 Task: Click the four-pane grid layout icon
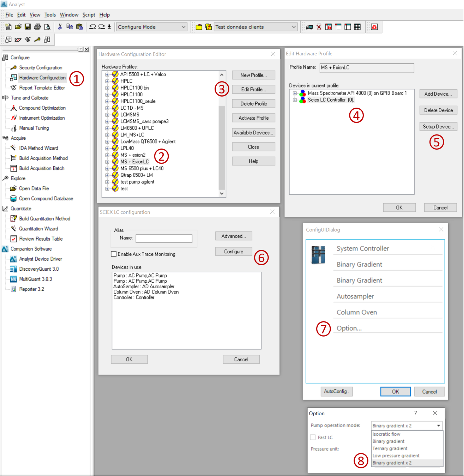point(357,27)
